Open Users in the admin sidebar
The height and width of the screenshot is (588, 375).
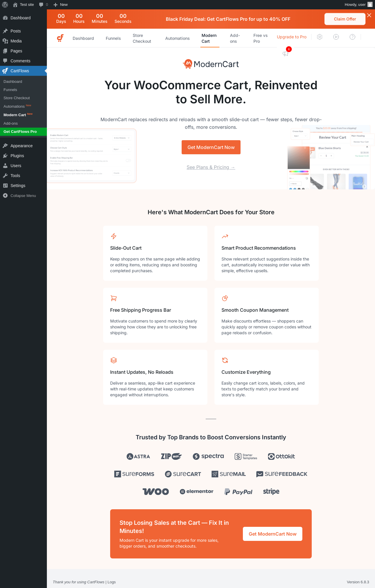[x=23, y=166]
